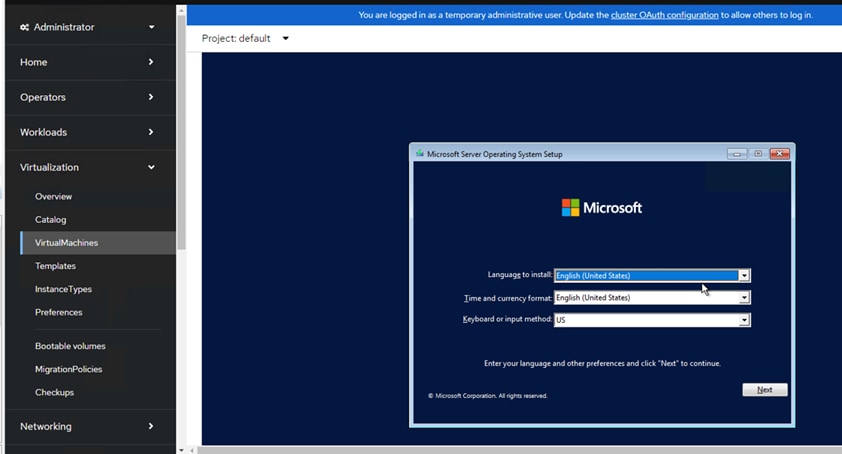Click the sidebar vertical scrollbar thumb
Image resolution: width=842 pixels, height=454 pixels.
coord(182,132)
